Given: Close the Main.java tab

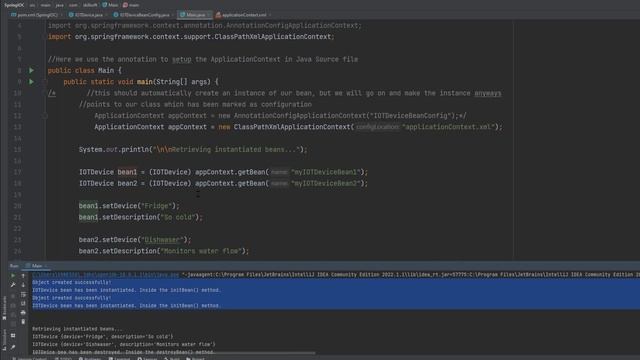Looking at the screenshot, I should click(x=209, y=15).
